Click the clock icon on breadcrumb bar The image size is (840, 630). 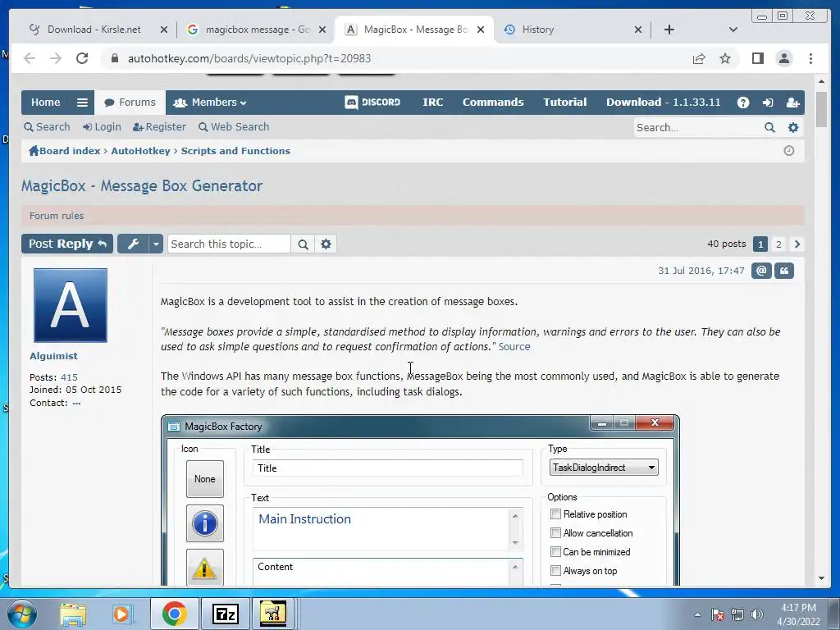coord(788,151)
